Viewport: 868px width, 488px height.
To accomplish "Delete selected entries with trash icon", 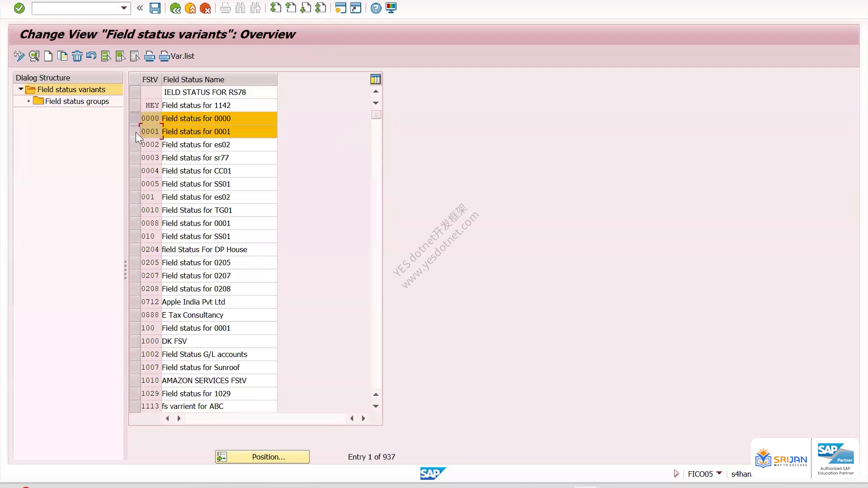I will [77, 56].
